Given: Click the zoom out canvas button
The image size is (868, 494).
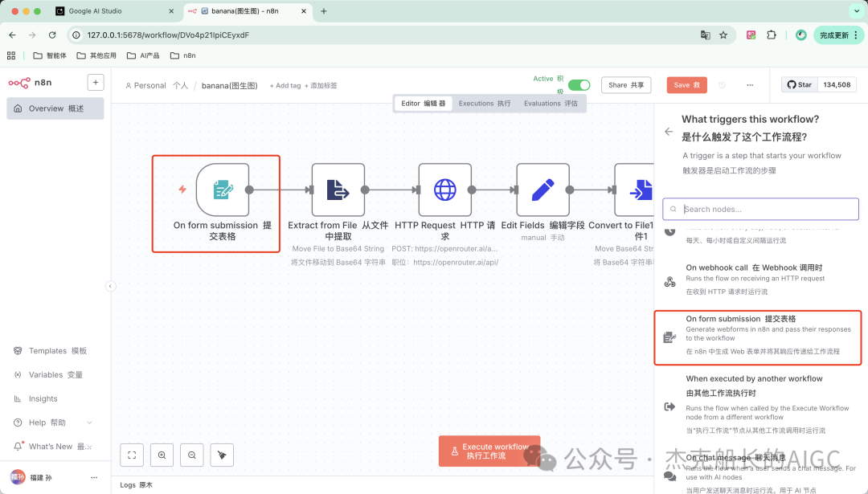Looking at the screenshot, I should tap(191, 455).
